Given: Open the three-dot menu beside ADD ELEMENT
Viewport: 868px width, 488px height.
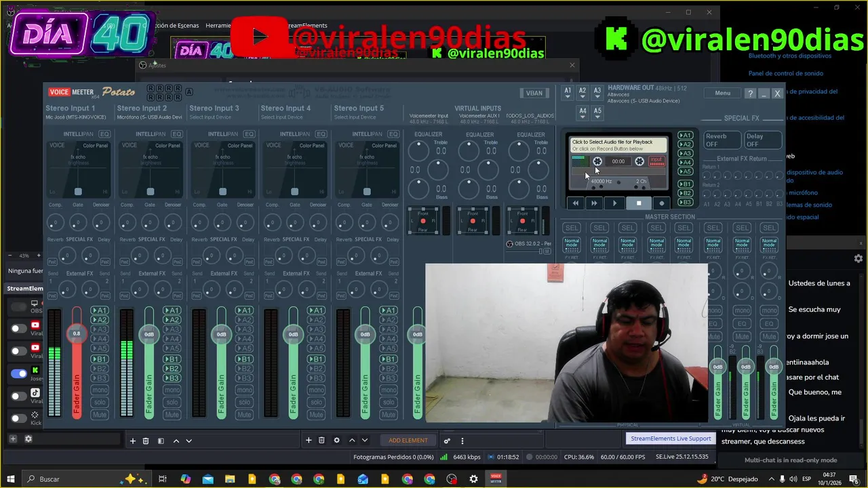Looking at the screenshot, I should pos(462,441).
